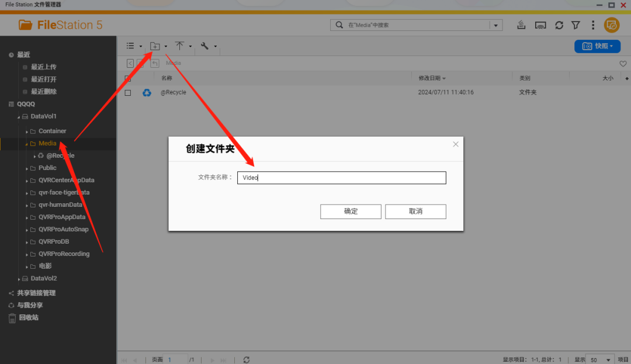Add Media folder to favorites heart icon
This screenshot has height=364, width=631.
[623, 63]
